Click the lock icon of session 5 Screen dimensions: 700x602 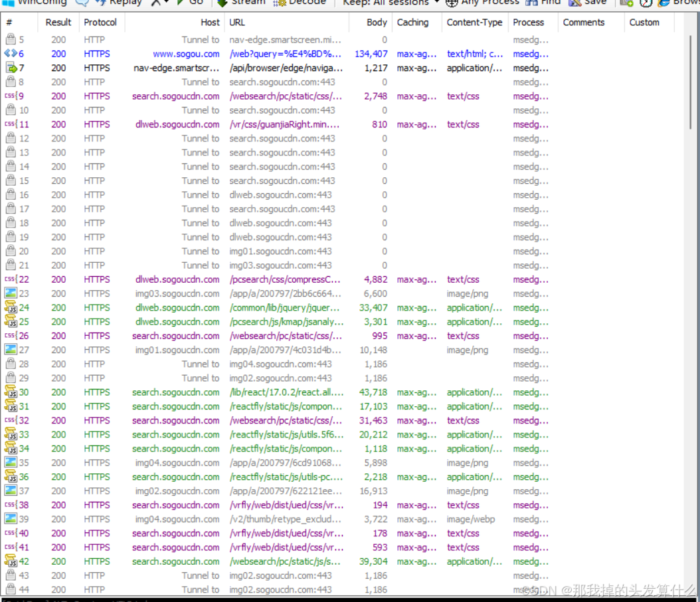(11, 40)
